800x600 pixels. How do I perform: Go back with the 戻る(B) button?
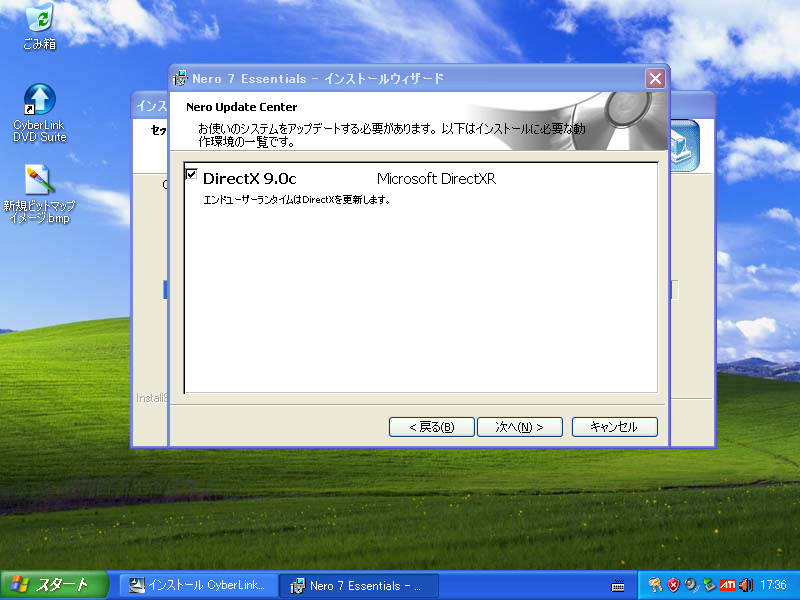pyautogui.click(x=432, y=427)
